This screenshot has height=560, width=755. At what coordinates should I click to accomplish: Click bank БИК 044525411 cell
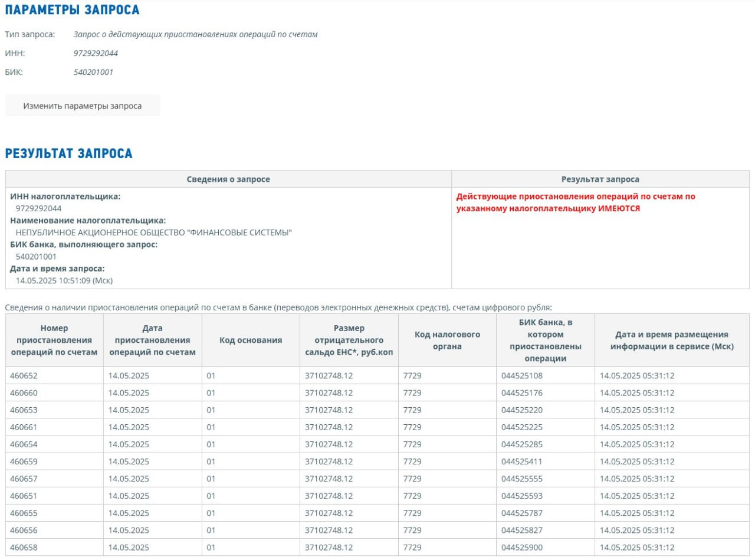coord(546,461)
